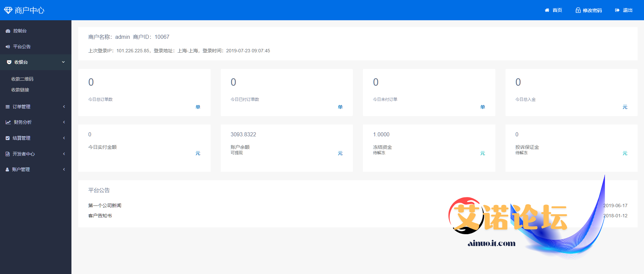Click the diamond logo icon beside 商户中心

coord(8,10)
